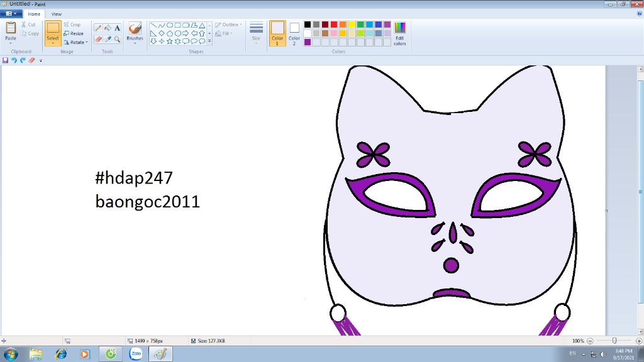
Task: Choose the Cloud callout shape
Action: (202, 41)
